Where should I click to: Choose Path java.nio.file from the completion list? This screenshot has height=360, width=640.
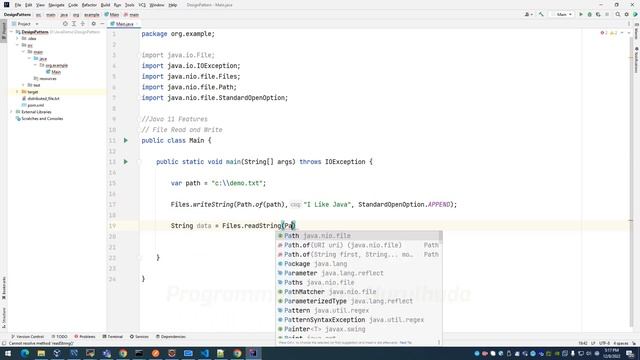[x=359, y=236]
